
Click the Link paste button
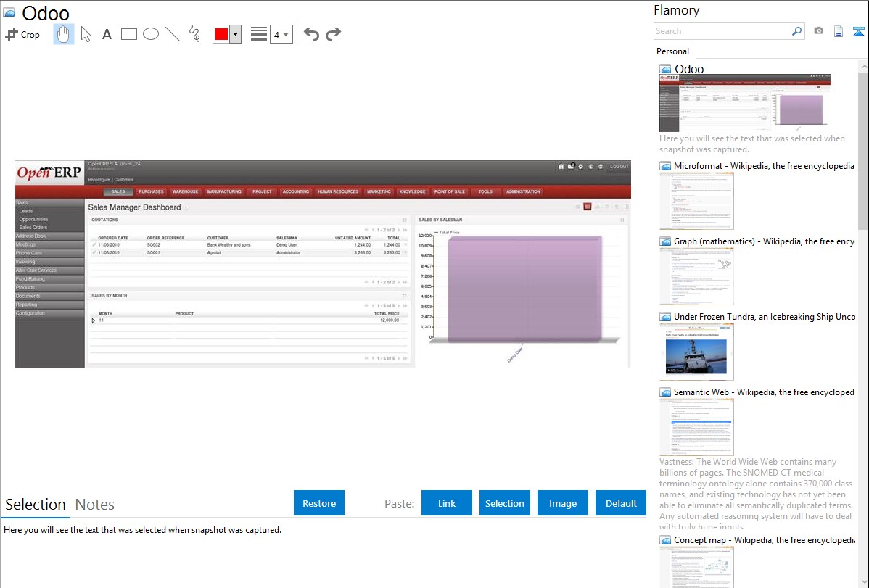click(447, 503)
